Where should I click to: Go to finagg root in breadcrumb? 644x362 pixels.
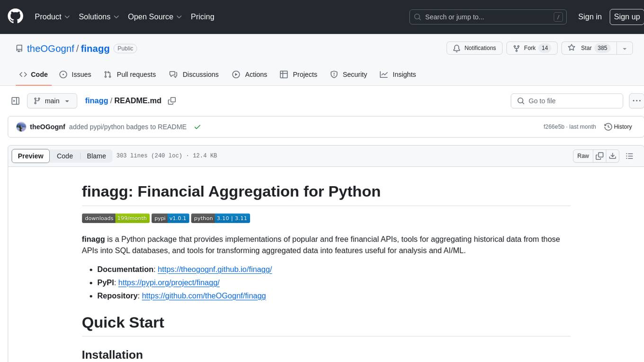pos(97,101)
